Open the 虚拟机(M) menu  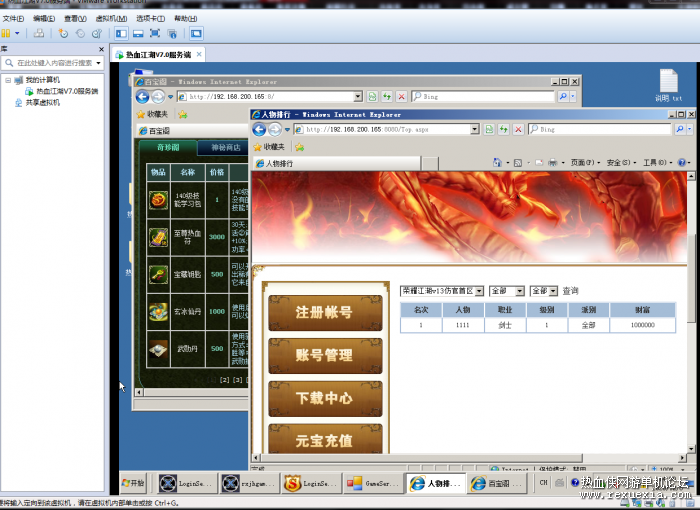coord(111,18)
